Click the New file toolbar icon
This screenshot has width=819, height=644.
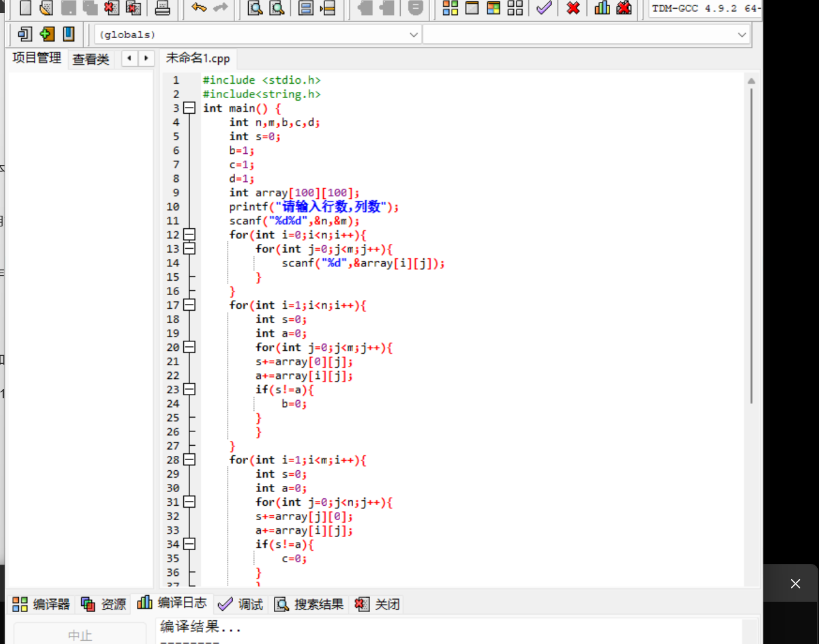(x=26, y=8)
